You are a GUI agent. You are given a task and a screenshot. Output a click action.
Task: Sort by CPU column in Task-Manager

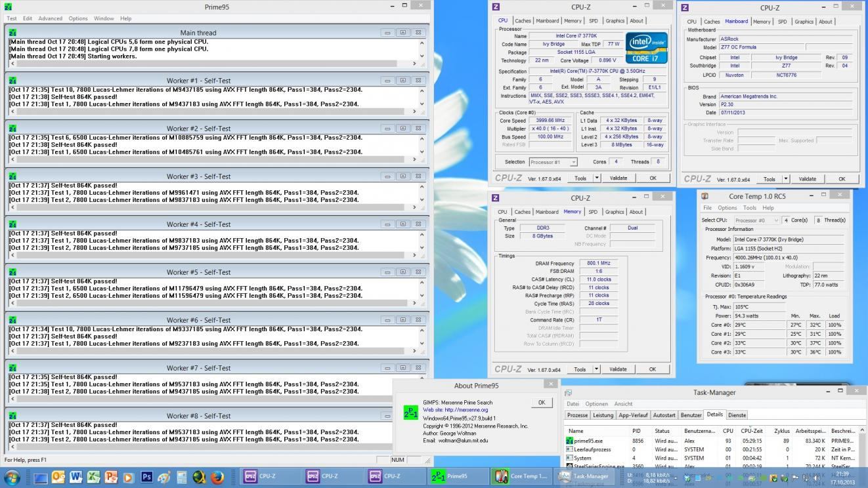727,431
